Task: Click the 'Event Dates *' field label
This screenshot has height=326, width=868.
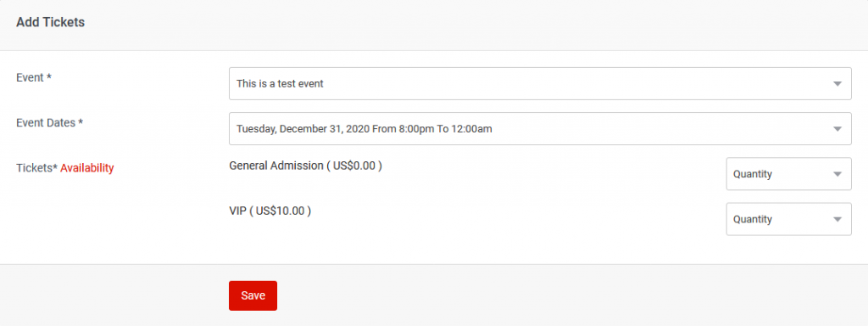Action: click(50, 123)
